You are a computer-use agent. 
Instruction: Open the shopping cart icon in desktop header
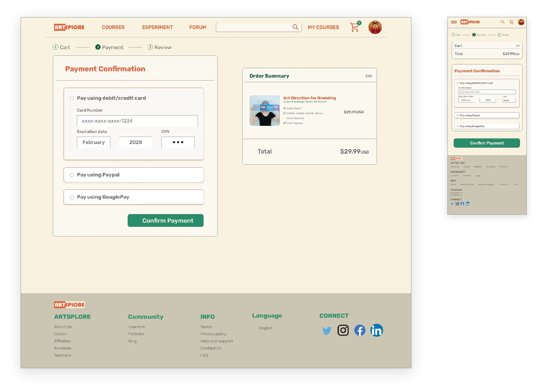click(355, 27)
